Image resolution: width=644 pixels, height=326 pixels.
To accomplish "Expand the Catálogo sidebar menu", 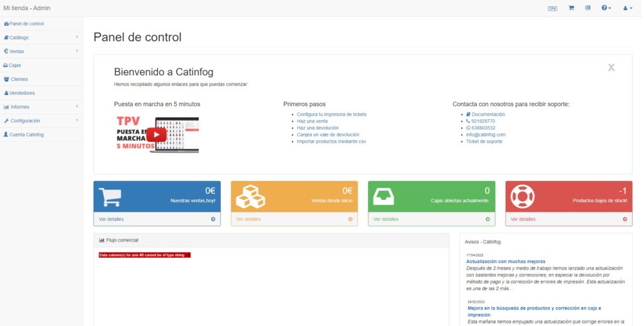I will [42, 38].
